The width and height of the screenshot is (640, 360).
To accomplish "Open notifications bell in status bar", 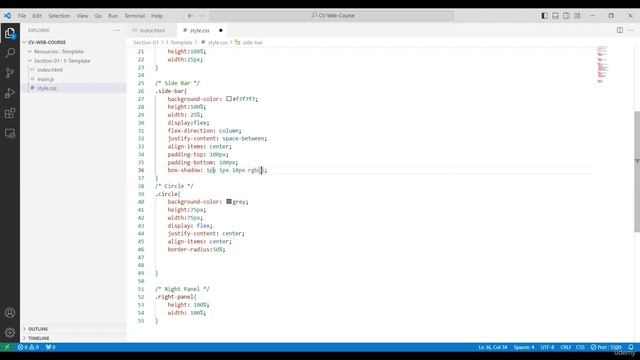I will tap(631, 347).
